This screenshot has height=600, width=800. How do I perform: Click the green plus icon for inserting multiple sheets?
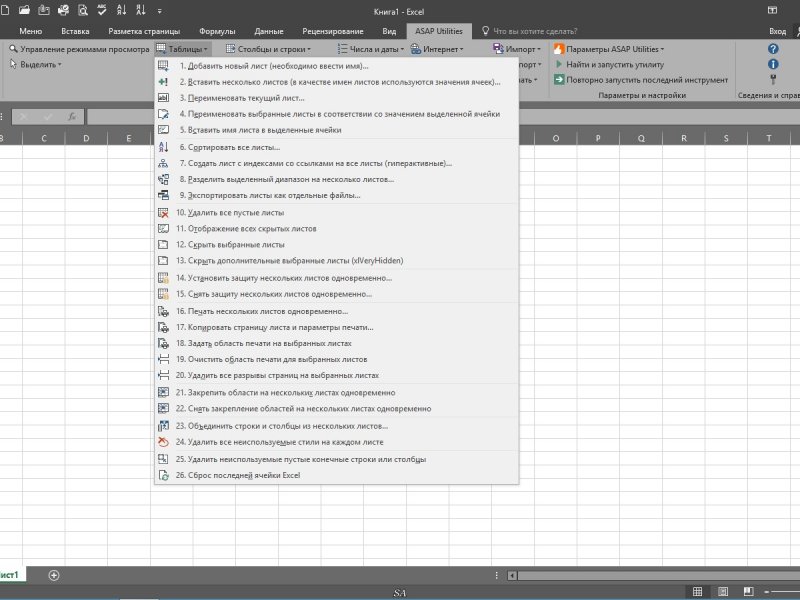[x=163, y=82]
